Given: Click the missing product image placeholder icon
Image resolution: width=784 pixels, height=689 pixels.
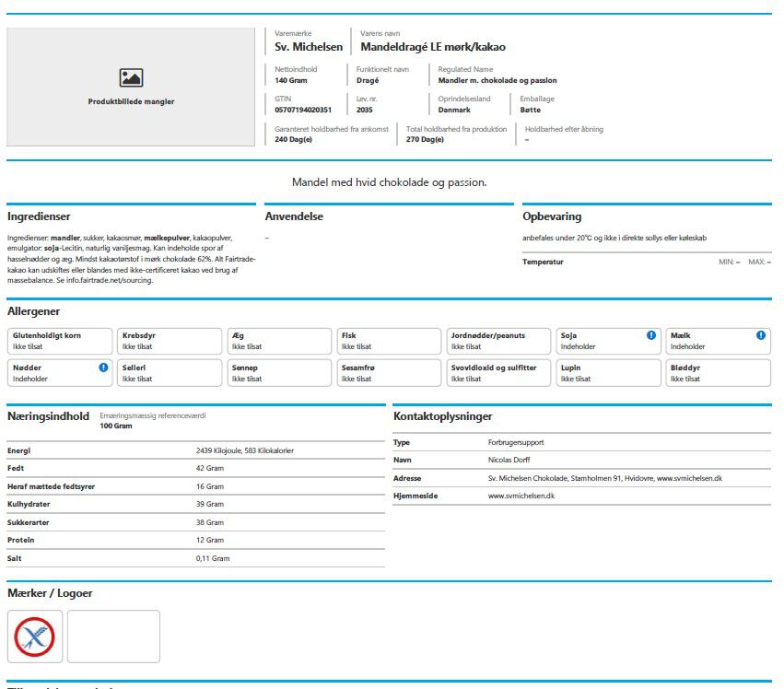Looking at the screenshot, I should click(x=131, y=77).
